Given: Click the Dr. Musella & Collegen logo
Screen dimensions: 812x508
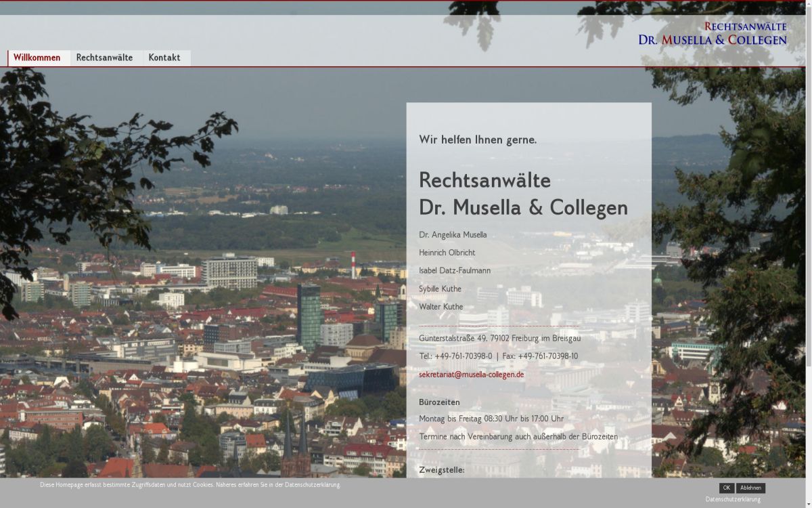Looking at the screenshot, I should click(x=712, y=33).
